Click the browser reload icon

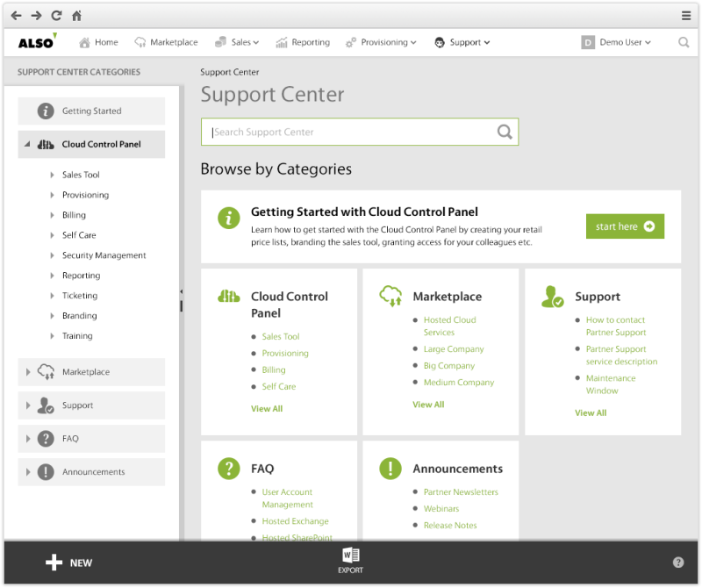57,15
